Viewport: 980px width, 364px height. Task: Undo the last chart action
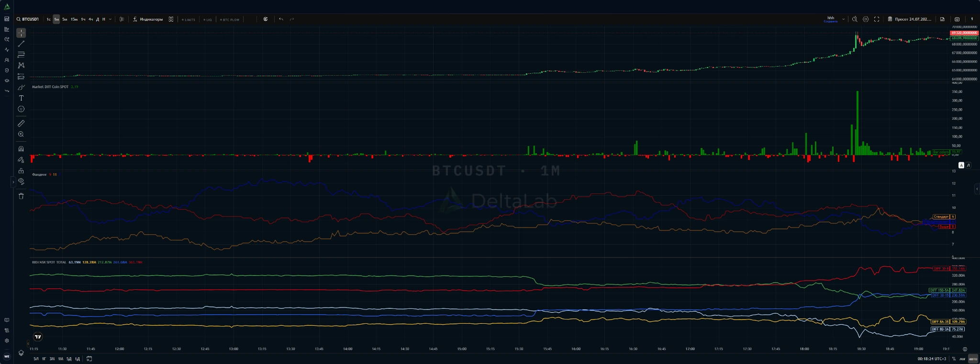281,19
